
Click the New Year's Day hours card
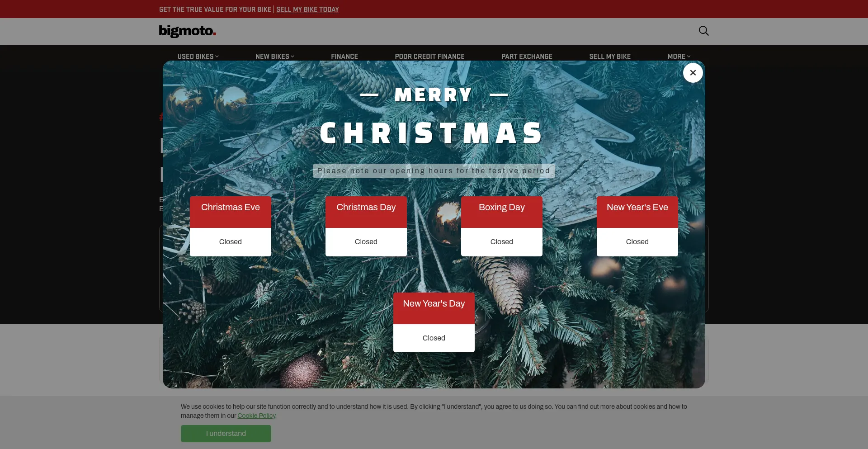434,322
